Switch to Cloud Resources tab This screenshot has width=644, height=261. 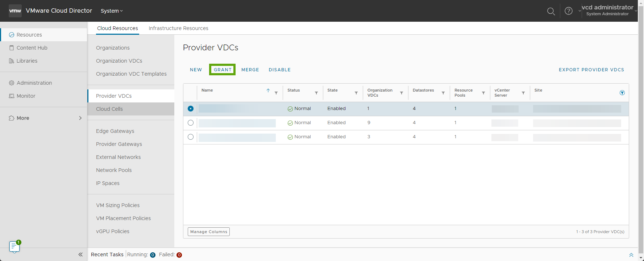(x=117, y=28)
